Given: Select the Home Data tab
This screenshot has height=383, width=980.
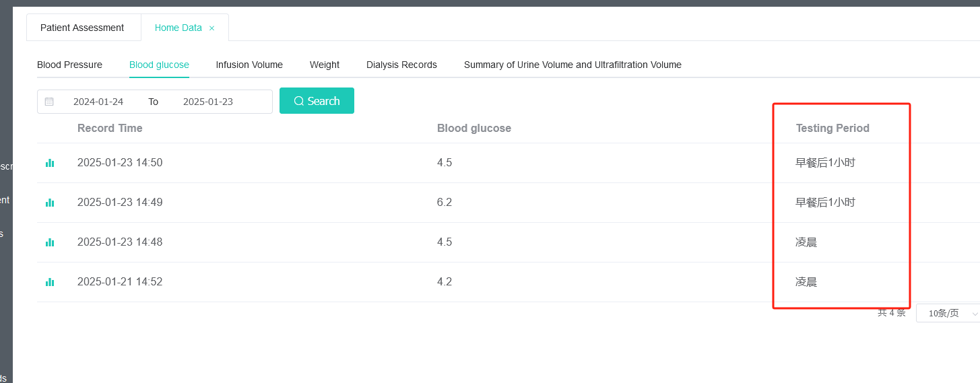Looking at the screenshot, I should coord(178,28).
